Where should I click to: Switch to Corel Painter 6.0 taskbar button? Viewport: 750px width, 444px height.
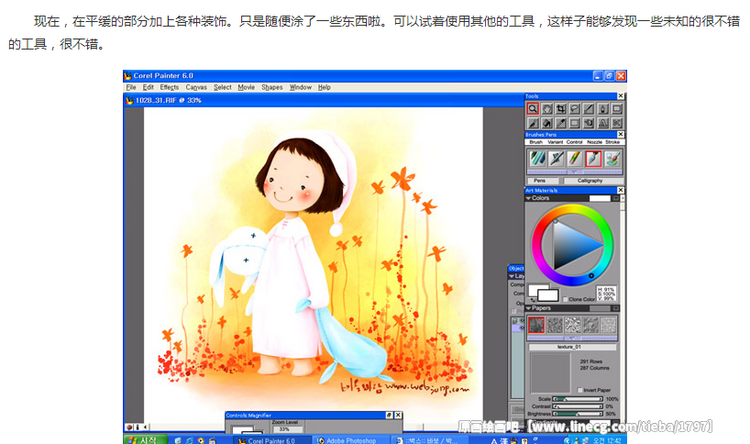coord(271,440)
